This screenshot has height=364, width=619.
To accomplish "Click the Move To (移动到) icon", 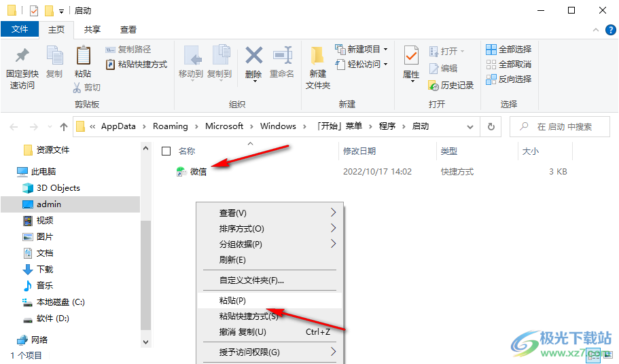I will click(x=193, y=56).
